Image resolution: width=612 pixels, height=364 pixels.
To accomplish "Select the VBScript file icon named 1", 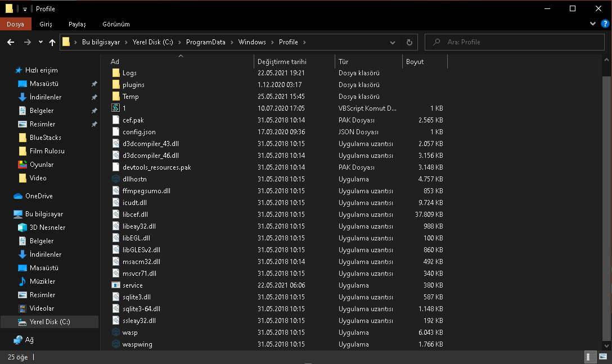I will pyautogui.click(x=115, y=108).
